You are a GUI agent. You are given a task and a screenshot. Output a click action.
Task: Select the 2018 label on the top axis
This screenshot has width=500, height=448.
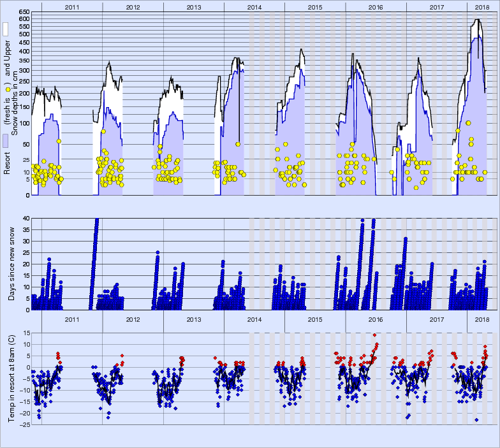483,6
